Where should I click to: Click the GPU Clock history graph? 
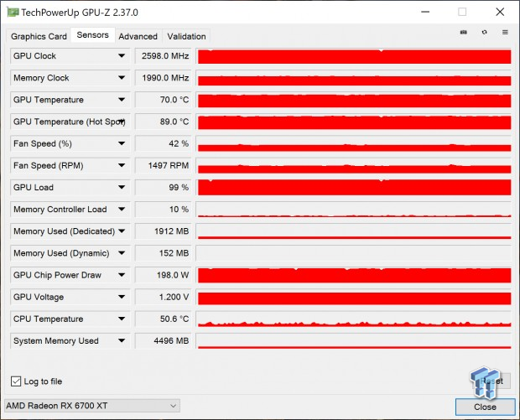click(354, 56)
